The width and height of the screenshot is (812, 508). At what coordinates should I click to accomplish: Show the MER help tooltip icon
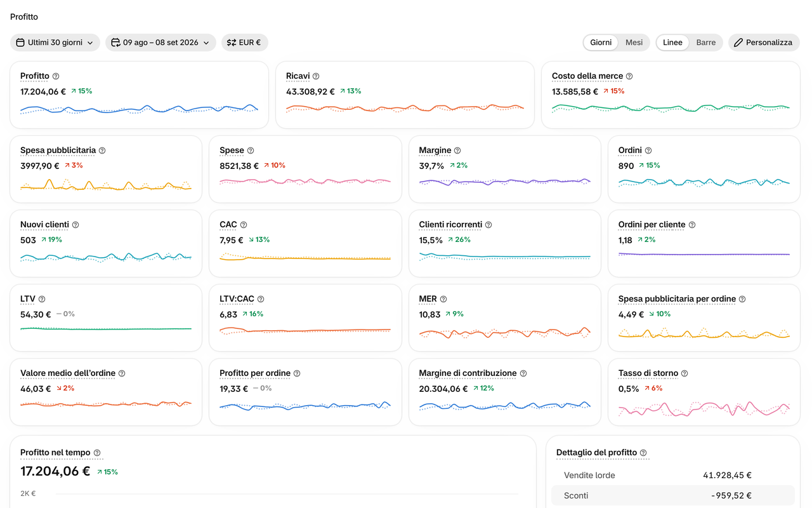(x=443, y=299)
